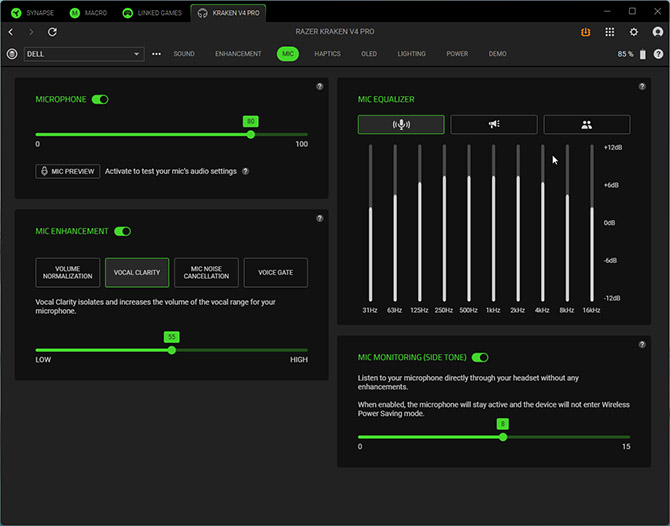Click the 63Hz equalizer band
This screenshot has width=670, height=526.
pyautogui.click(x=395, y=223)
